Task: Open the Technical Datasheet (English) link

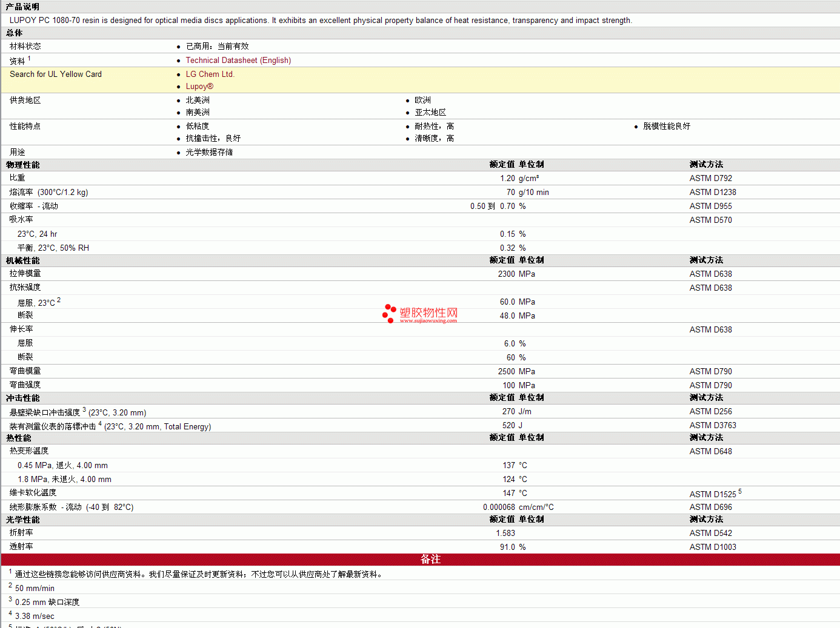Action: click(238, 61)
